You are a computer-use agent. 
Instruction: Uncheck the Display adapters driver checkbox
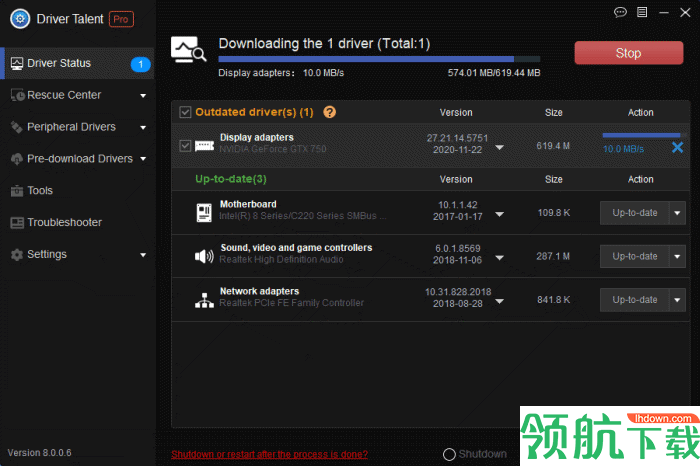point(185,146)
